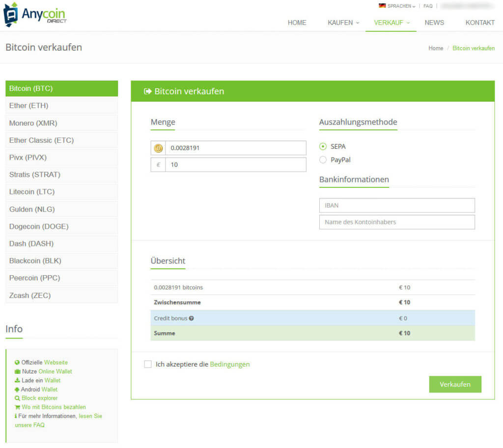Click the euro symbol beside the amount field
Viewport: 503px width, 448px height.
(158, 165)
